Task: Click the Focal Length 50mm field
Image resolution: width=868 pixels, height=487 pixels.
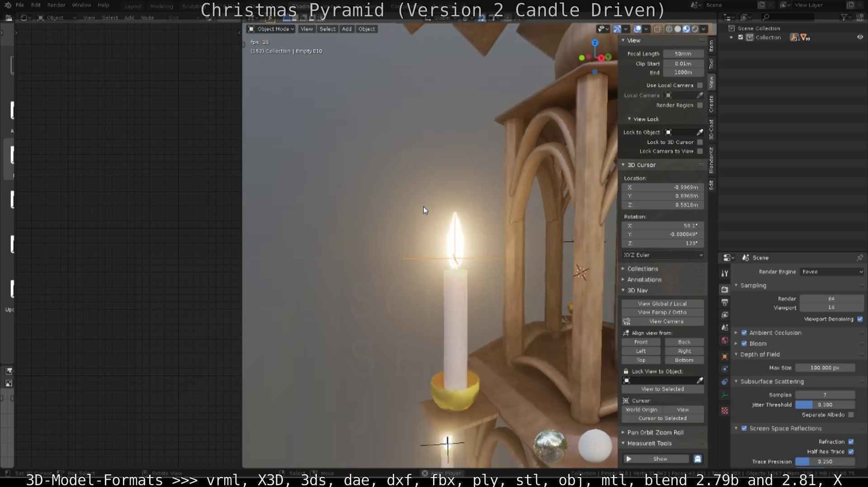Action: tap(683, 54)
